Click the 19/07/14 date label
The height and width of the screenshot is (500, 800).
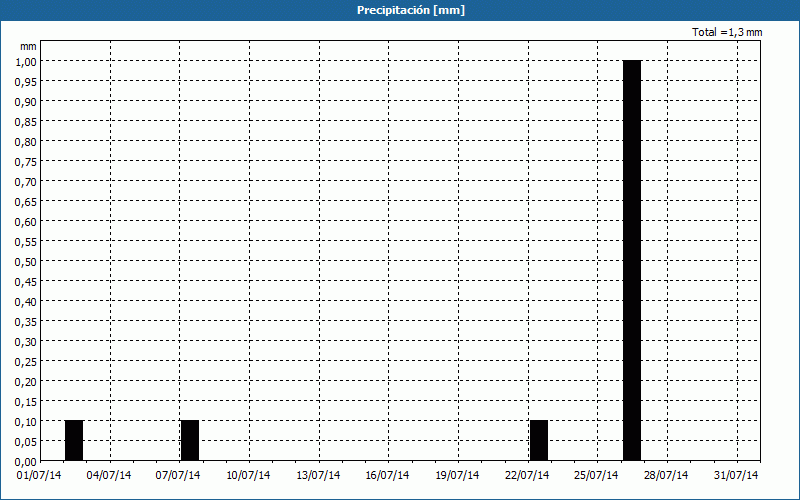457,475
